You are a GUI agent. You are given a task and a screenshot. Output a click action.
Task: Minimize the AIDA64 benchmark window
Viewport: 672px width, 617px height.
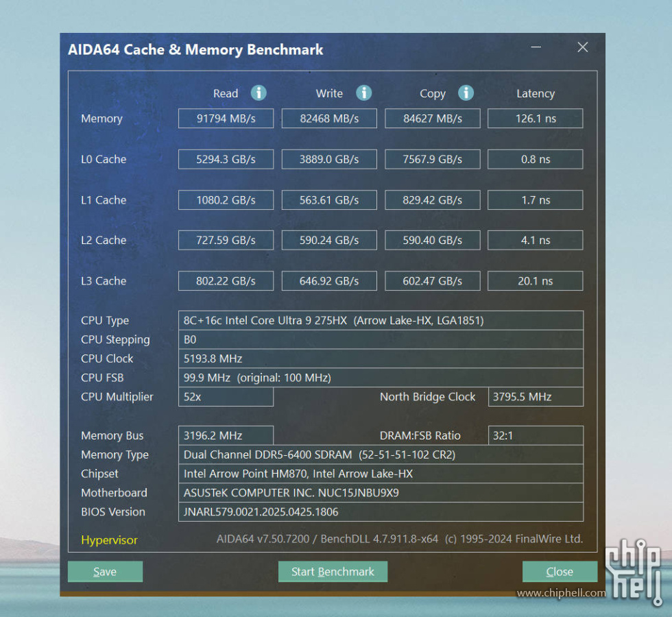536,47
